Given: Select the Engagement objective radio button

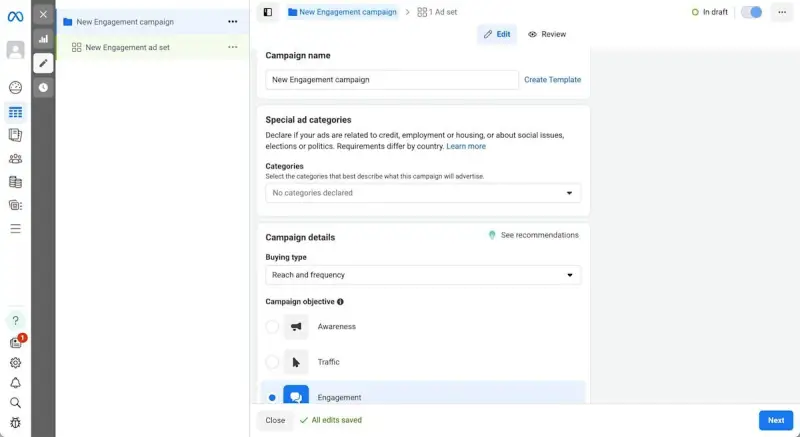Looking at the screenshot, I should tap(272, 397).
